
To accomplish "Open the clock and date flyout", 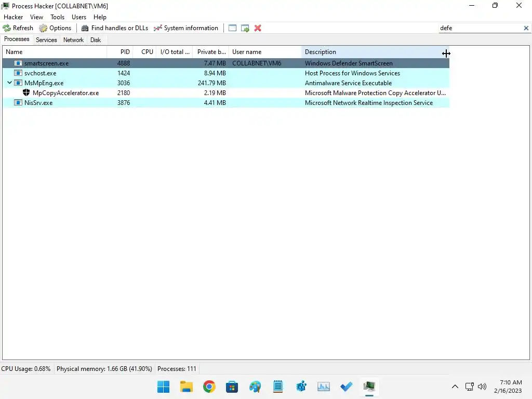I will pyautogui.click(x=508, y=387).
